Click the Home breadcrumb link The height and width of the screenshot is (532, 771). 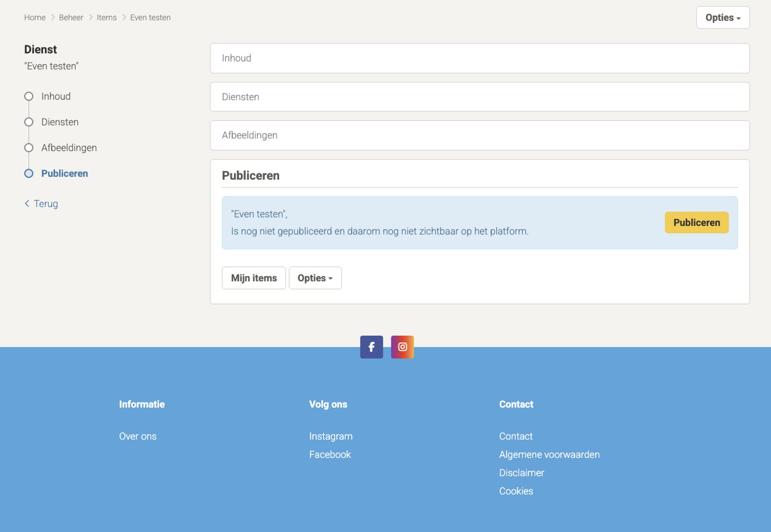tap(35, 17)
